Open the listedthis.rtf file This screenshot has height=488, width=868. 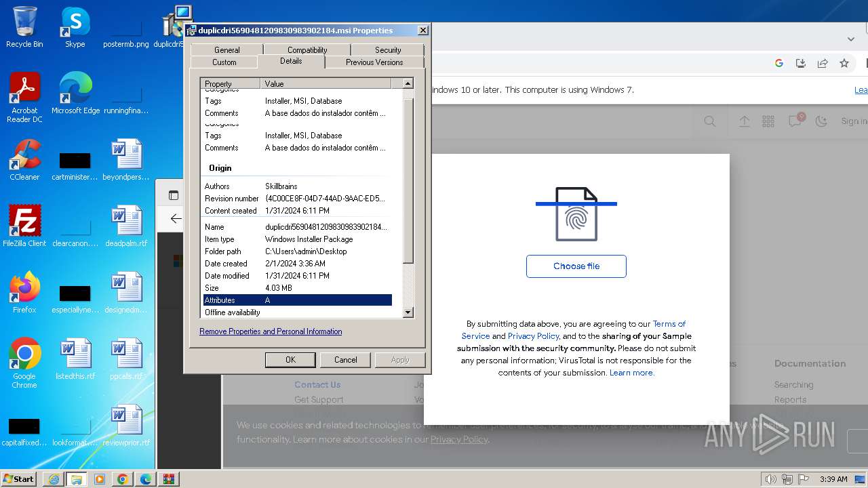(75, 359)
